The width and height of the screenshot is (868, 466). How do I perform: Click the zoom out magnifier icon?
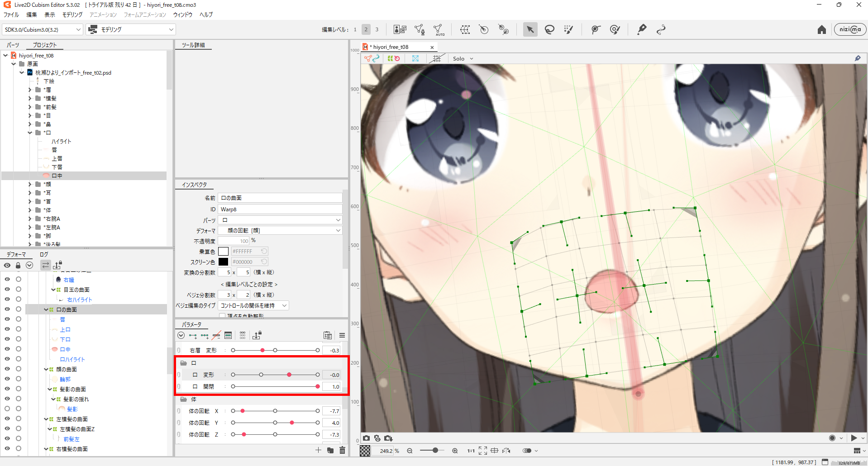(x=410, y=451)
